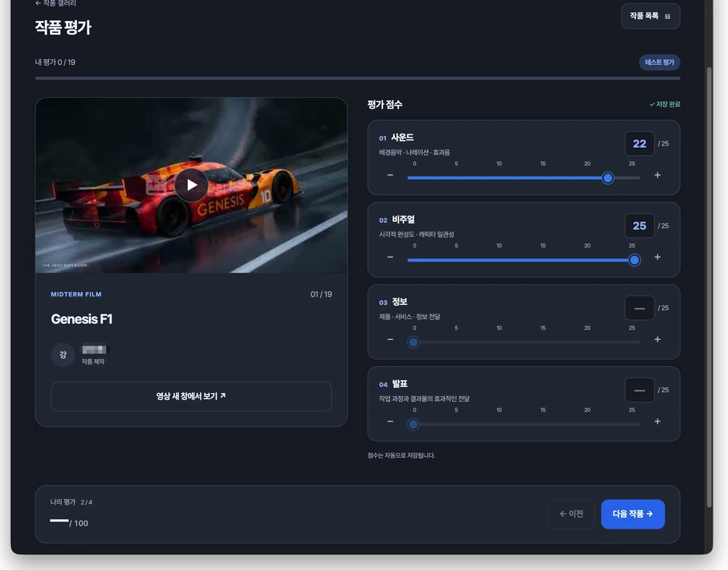Open the 작품 목록 list button
728x570 pixels.
click(x=650, y=16)
